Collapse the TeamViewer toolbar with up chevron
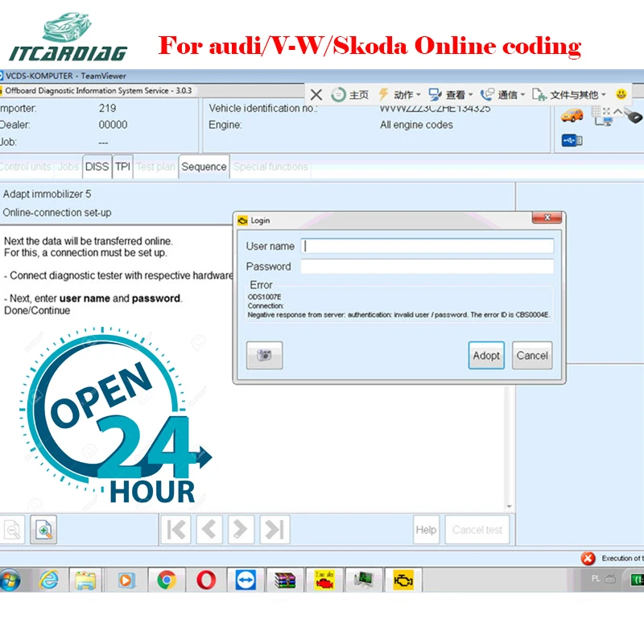The image size is (644, 644). (617, 111)
